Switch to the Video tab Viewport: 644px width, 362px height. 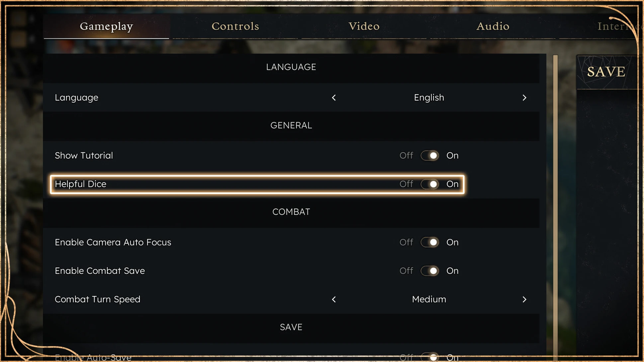point(364,26)
